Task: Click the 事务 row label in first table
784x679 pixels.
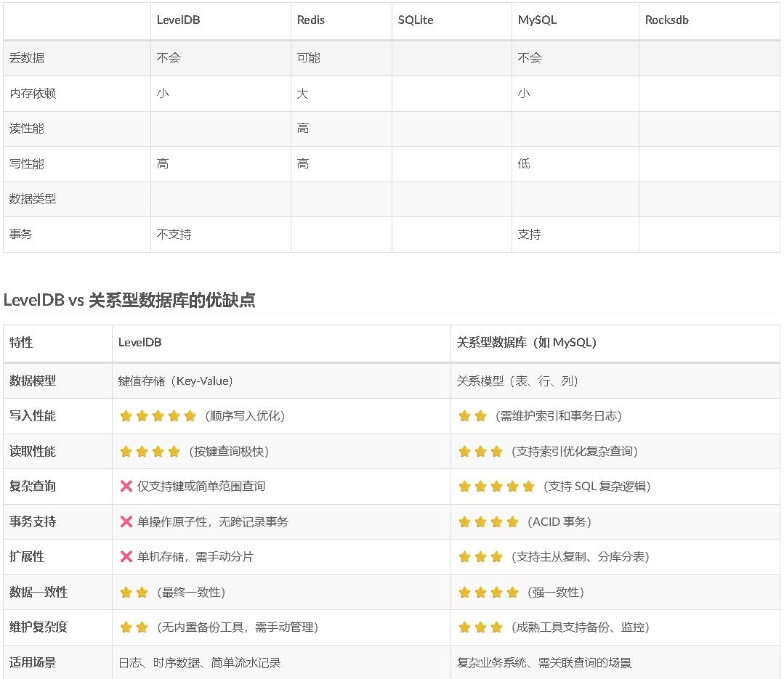Action: (20, 235)
